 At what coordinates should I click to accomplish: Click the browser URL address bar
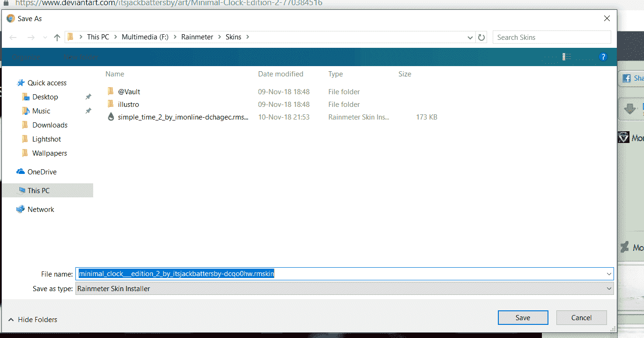(x=169, y=3)
